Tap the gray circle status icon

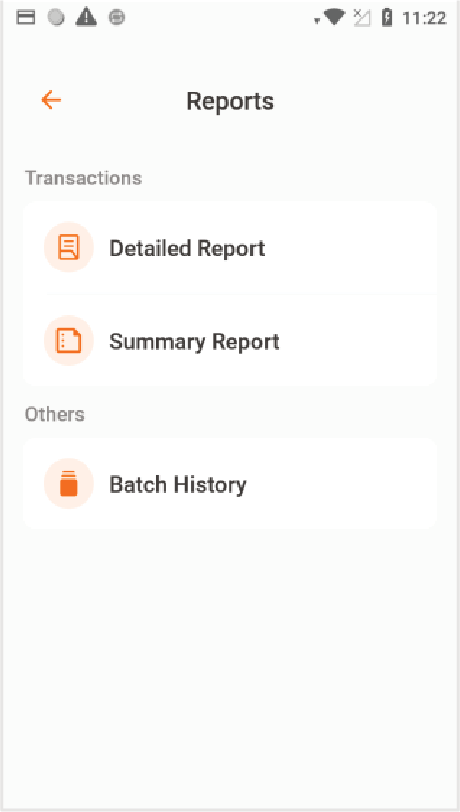click(56, 18)
